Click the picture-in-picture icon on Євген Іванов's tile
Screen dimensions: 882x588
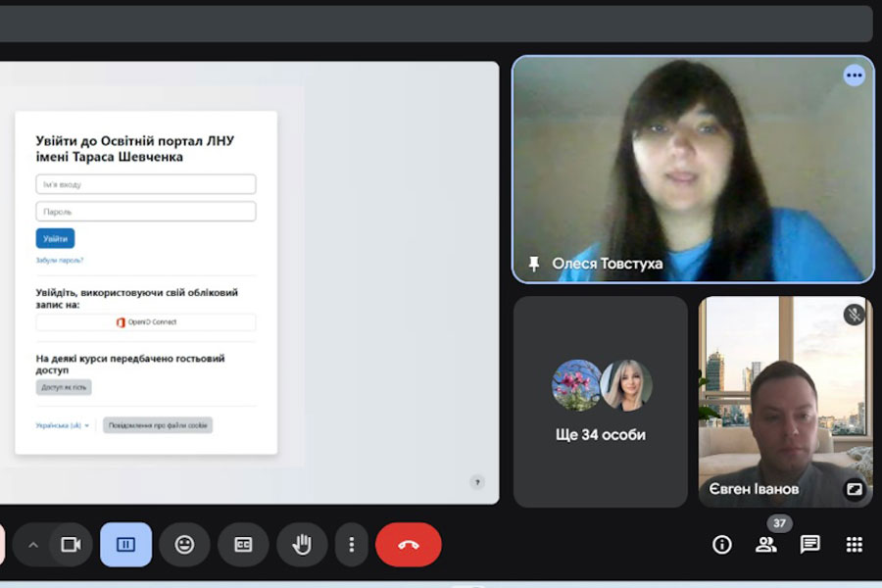(x=854, y=489)
